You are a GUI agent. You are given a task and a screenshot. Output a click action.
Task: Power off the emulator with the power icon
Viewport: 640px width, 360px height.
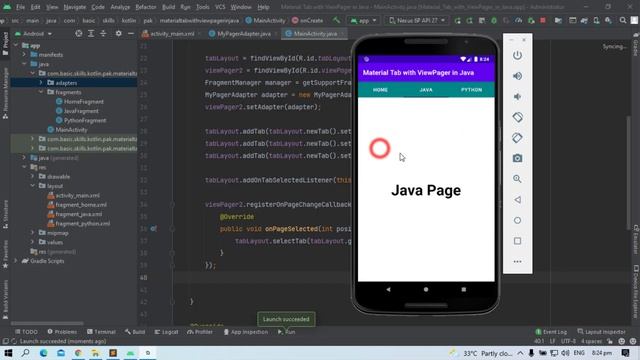tap(517, 55)
